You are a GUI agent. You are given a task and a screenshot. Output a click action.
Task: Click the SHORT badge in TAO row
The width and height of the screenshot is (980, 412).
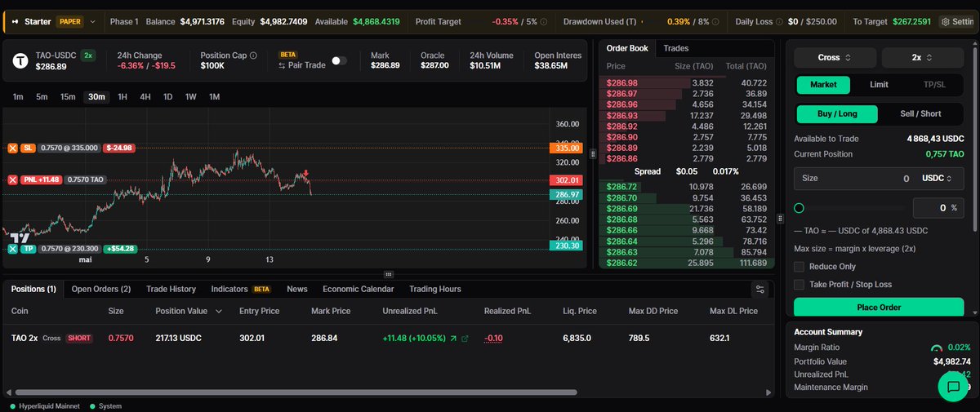79,338
